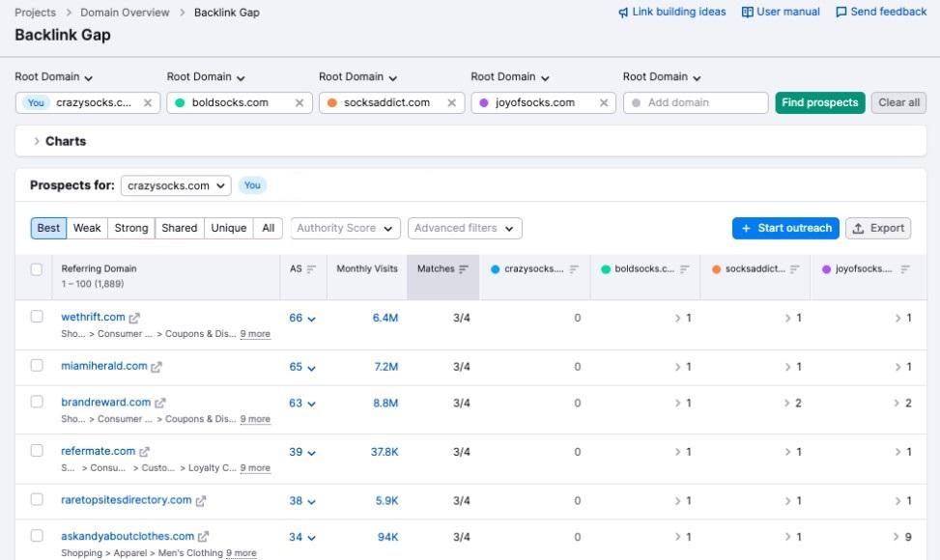Click the Clear all button
The height and width of the screenshot is (560, 940).
click(x=898, y=102)
